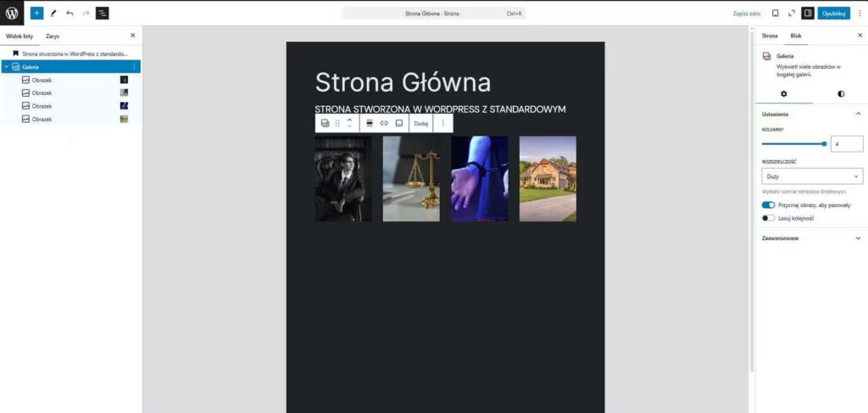868x413 pixels.
Task: Click Zapisz szkic
Action: pyautogui.click(x=747, y=14)
